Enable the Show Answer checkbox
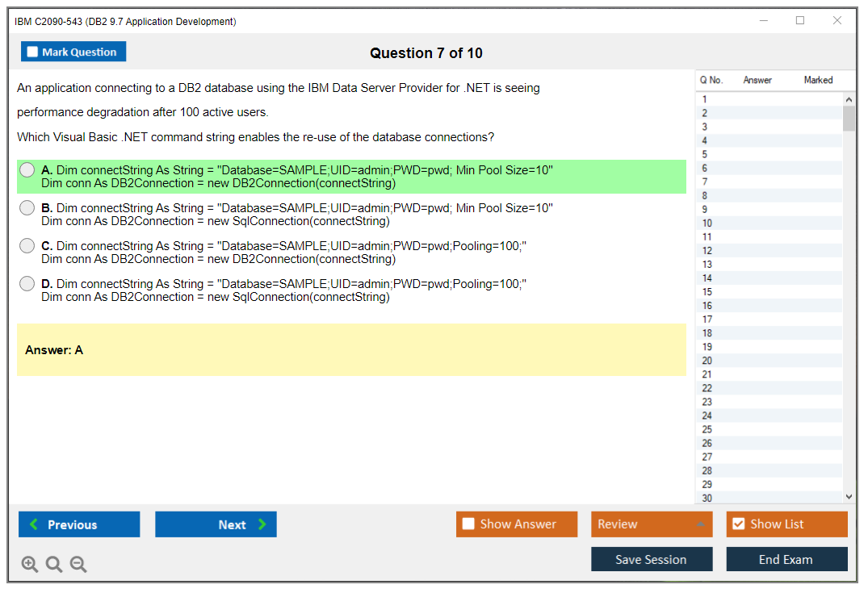The width and height of the screenshot is (868, 593). click(469, 524)
